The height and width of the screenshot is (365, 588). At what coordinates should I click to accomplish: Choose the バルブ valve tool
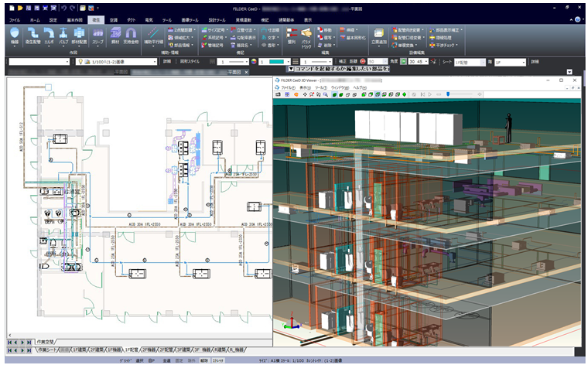pyautogui.click(x=64, y=36)
